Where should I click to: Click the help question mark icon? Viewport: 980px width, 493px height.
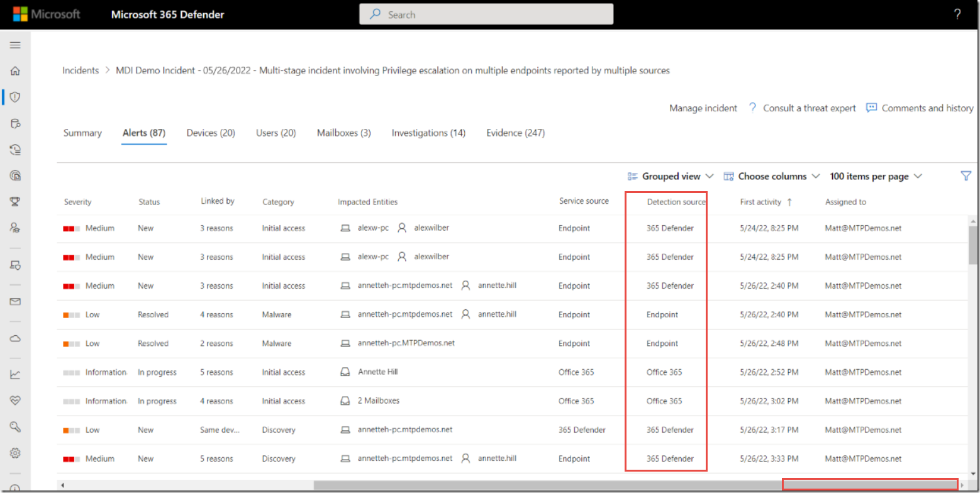pyautogui.click(x=957, y=14)
